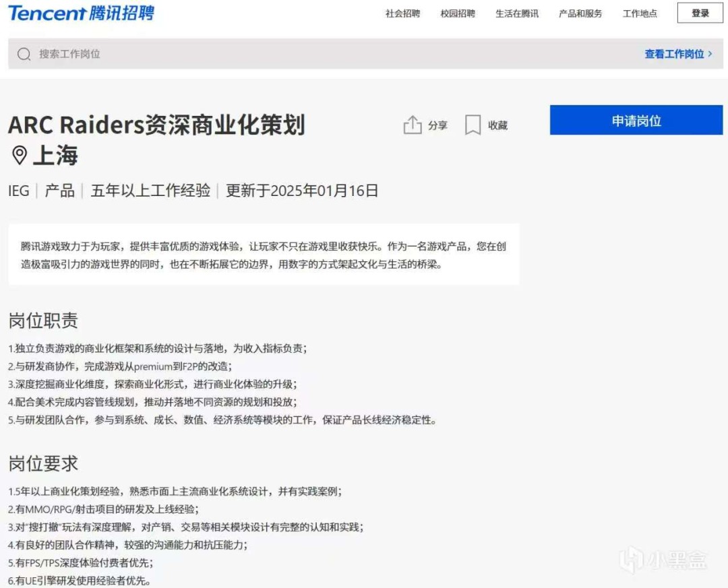
Task: Click the 上海 location text
Action: click(55, 156)
